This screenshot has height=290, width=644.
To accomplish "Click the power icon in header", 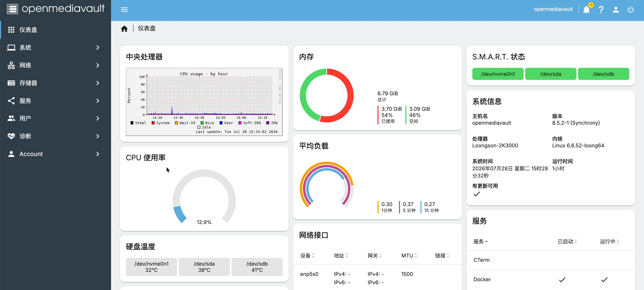I will (631, 10).
